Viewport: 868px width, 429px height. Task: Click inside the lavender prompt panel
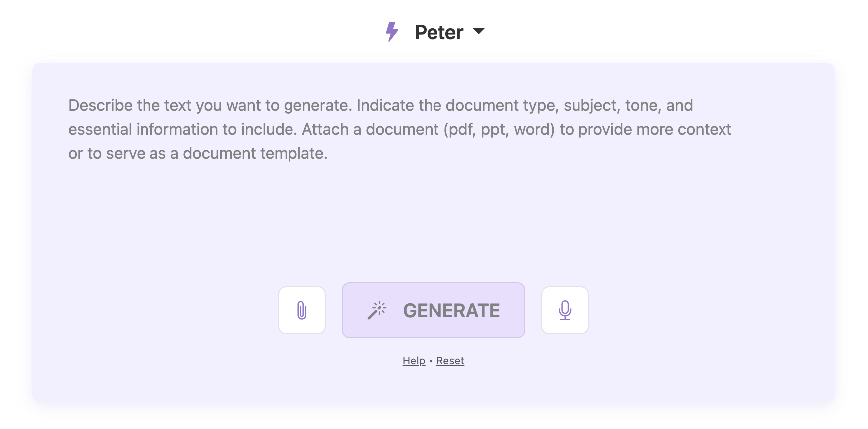434,219
